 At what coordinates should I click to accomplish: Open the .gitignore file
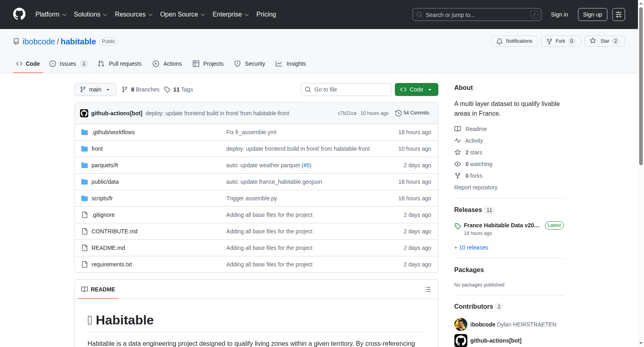point(103,215)
